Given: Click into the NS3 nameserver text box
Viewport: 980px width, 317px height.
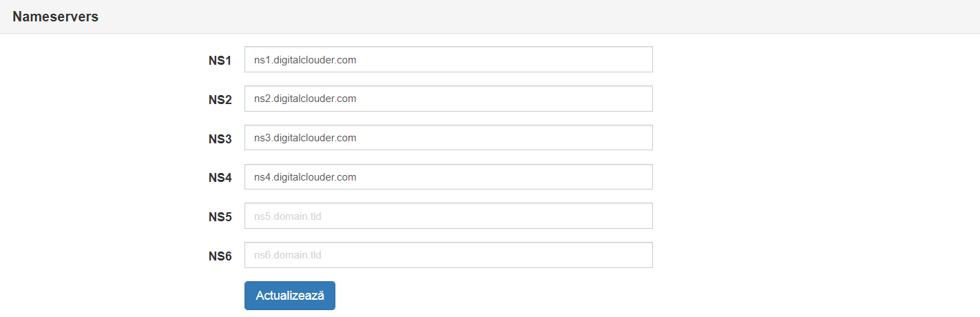Looking at the screenshot, I should click(448, 138).
